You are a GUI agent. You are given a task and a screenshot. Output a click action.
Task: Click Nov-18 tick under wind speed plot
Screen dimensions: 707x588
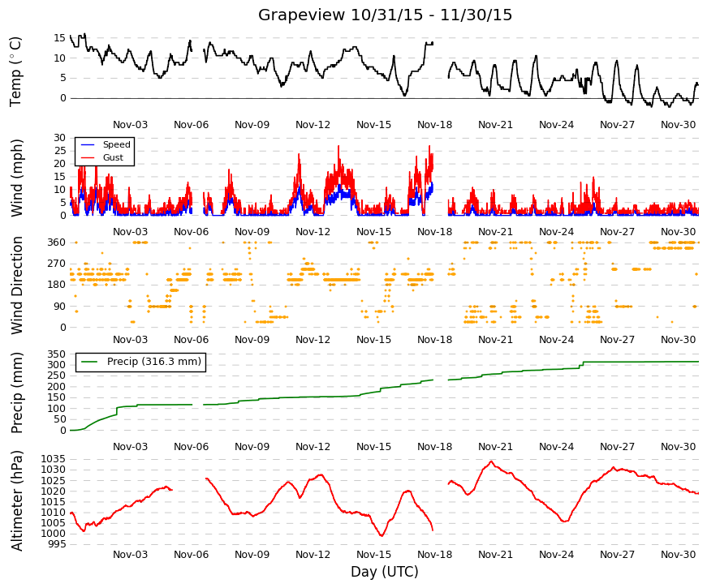[434, 232]
